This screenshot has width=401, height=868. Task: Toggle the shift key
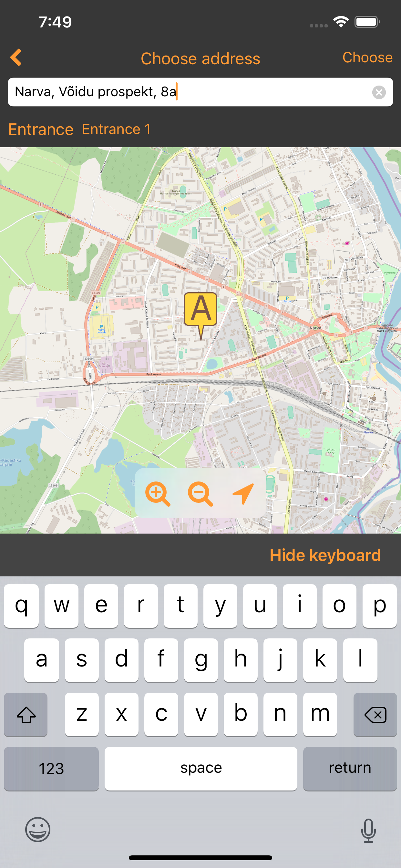[x=26, y=714]
